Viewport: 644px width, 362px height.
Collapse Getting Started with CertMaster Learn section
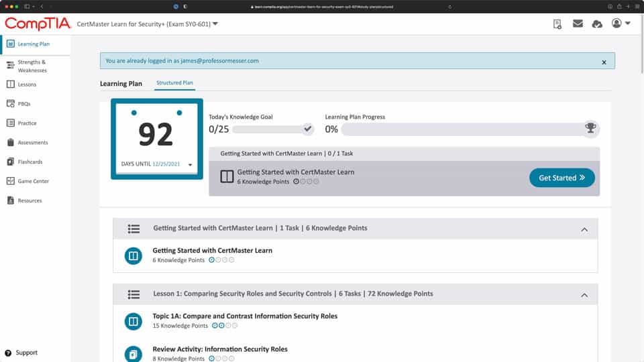point(584,229)
